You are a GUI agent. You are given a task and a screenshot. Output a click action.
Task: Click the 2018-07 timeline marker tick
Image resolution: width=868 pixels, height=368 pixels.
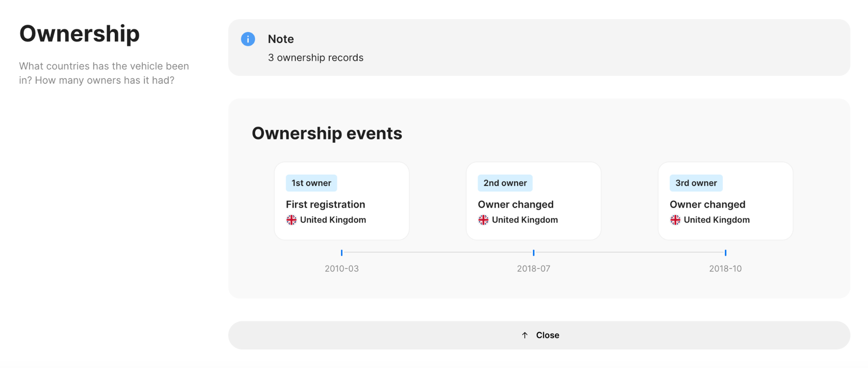click(534, 253)
